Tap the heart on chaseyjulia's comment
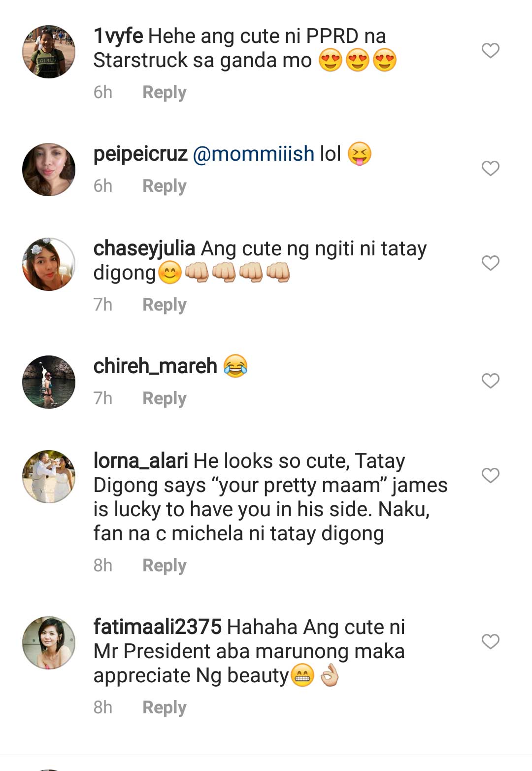The image size is (532, 771). click(x=490, y=263)
